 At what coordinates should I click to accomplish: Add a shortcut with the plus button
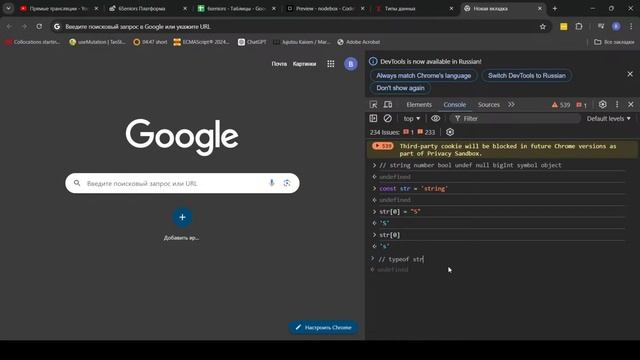tap(182, 217)
